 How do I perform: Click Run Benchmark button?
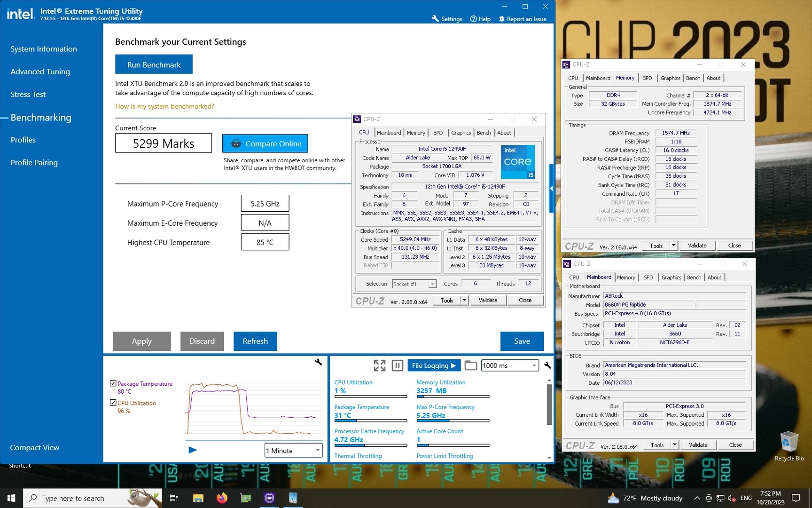click(154, 64)
